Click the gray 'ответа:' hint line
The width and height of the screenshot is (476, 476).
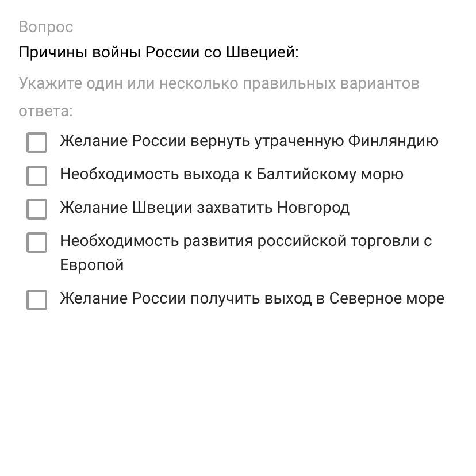click(46, 111)
